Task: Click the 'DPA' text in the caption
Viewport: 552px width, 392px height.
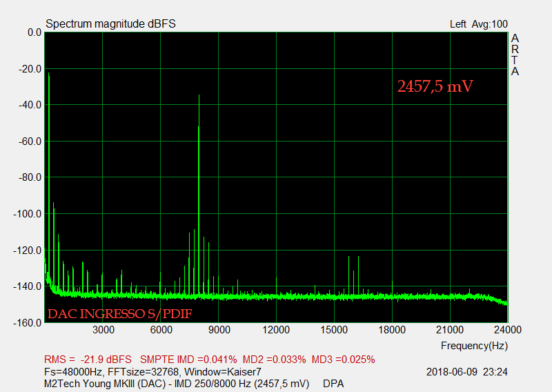Action: tap(333, 384)
